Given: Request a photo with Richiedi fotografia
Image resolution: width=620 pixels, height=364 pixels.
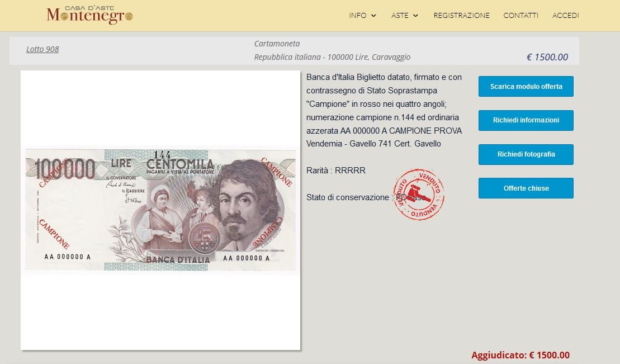Looking at the screenshot, I should [x=526, y=154].
